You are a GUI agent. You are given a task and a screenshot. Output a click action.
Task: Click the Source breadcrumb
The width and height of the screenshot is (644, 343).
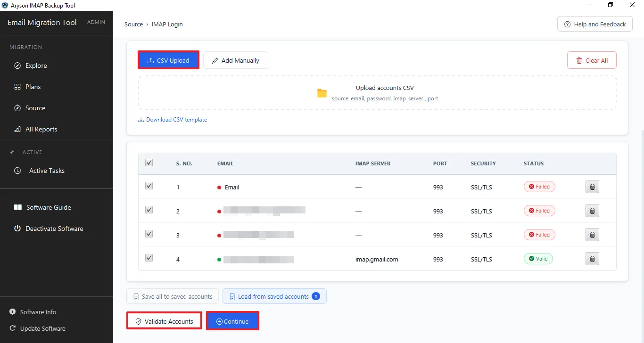click(x=133, y=24)
